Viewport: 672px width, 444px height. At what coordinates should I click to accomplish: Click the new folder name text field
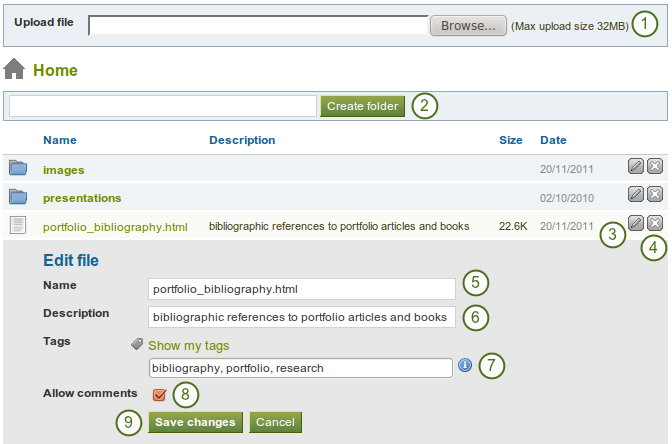pyautogui.click(x=163, y=106)
